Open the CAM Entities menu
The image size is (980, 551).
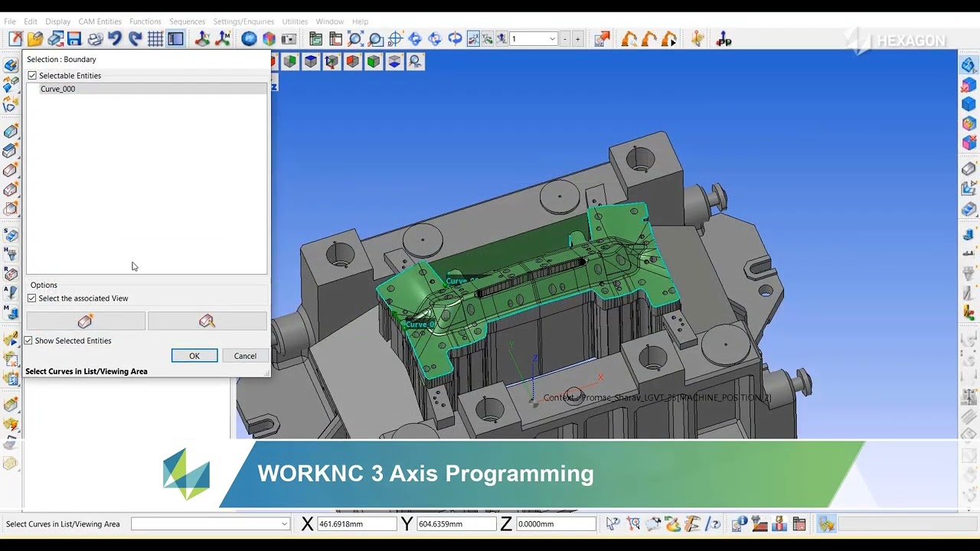(x=100, y=21)
